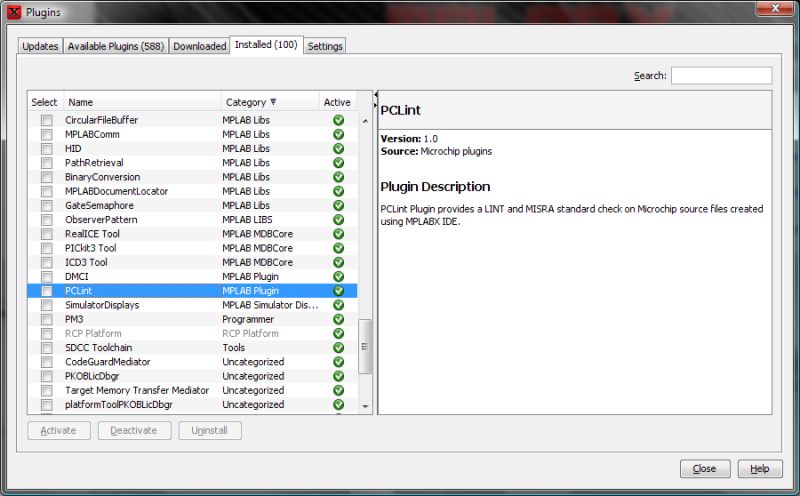Screen dimensions: 800x496
Task: Select the SDCC Toolchain checkbox
Action: point(46,348)
